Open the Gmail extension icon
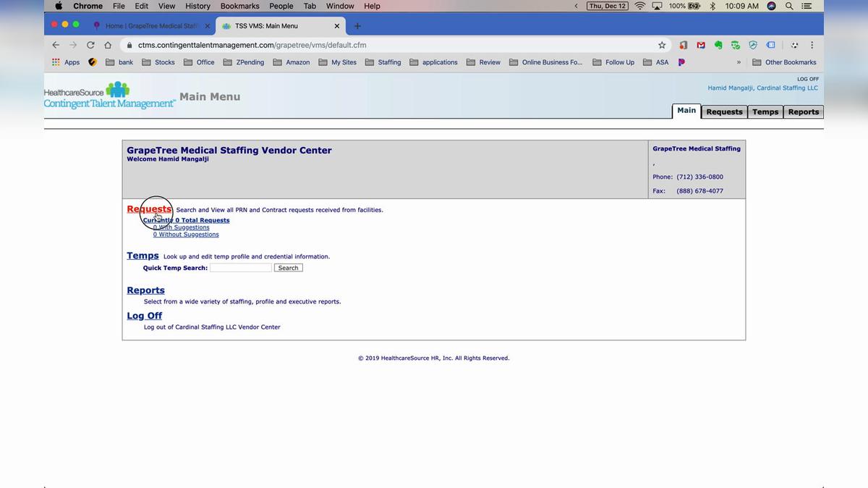Viewport: 868px width, 488px height. (x=700, y=45)
